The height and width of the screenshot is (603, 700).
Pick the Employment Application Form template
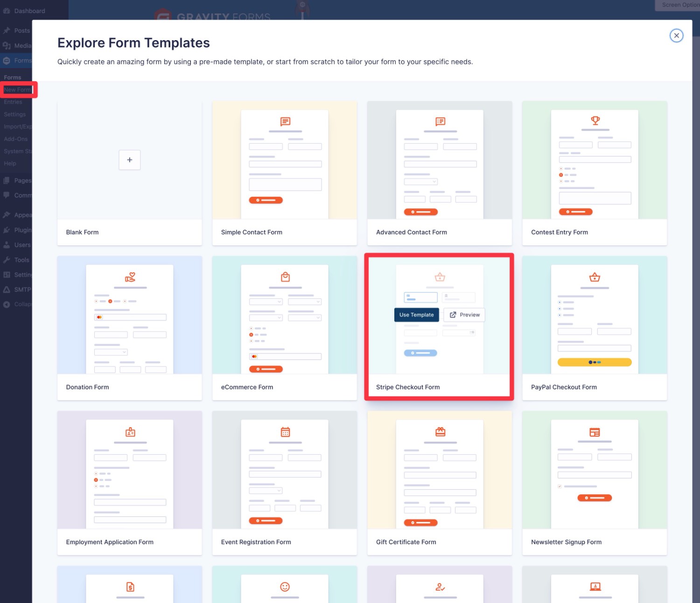tap(130, 483)
